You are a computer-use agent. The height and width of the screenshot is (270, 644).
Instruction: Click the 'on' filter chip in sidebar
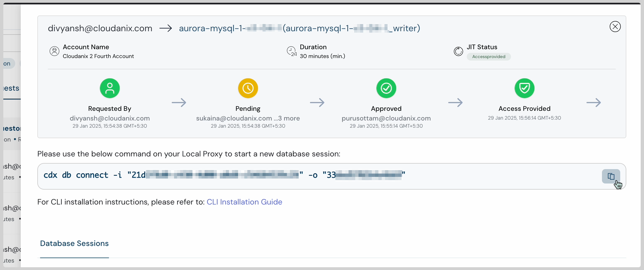pos(7,63)
